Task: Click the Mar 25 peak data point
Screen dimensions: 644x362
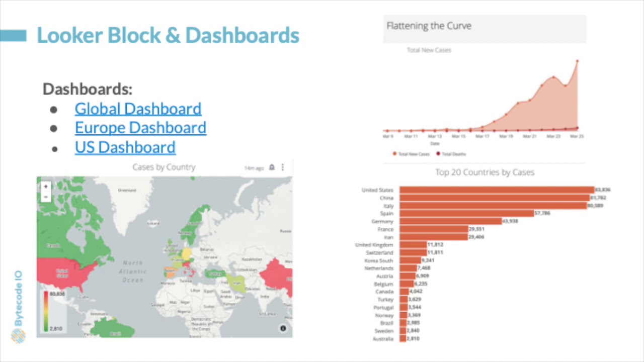Action: point(577,60)
